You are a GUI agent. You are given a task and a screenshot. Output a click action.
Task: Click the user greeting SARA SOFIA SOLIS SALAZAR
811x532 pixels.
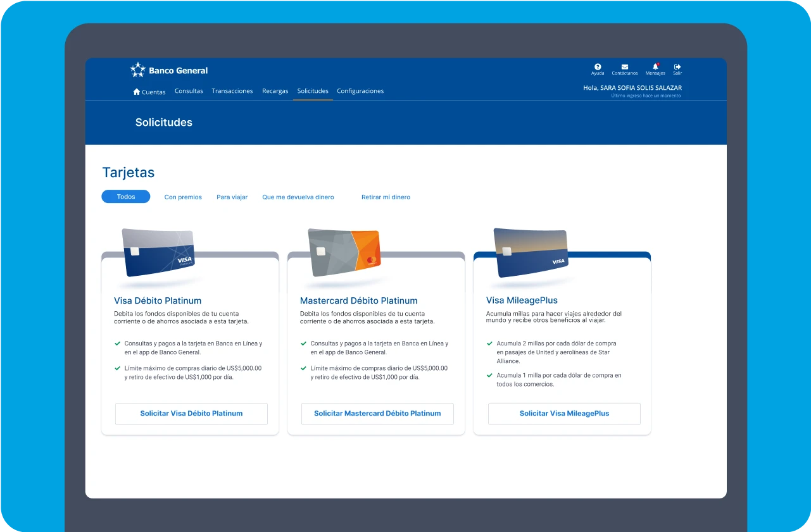pyautogui.click(x=632, y=88)
